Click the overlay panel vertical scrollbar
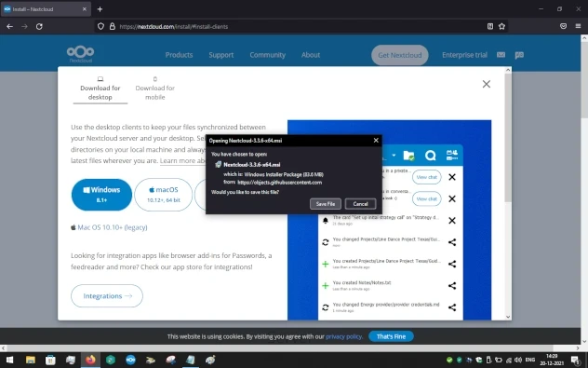 point(508,137)
